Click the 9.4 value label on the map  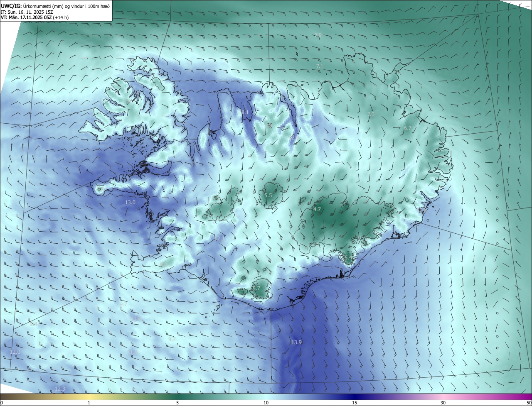pyautogui.click(x=34, y=324)
